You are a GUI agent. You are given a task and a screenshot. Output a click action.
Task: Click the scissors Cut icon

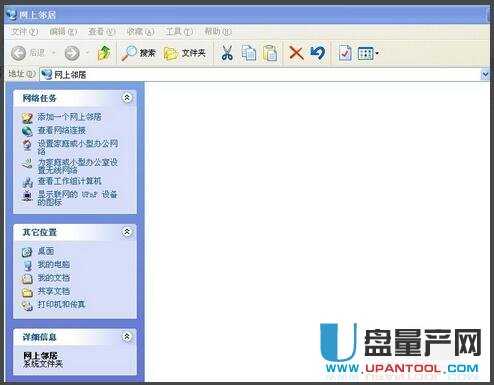(227, 53)
